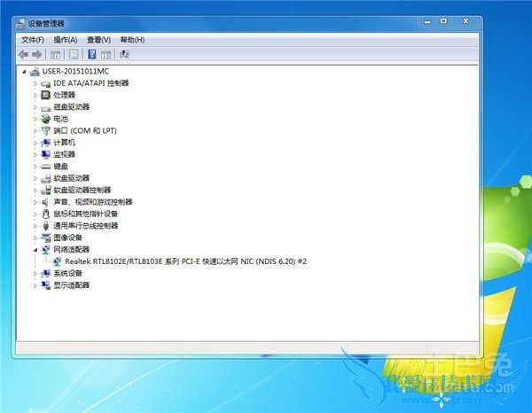Select the 网络适配器 label
Viewport: 532px width, 413px height.
coord(71,249)
